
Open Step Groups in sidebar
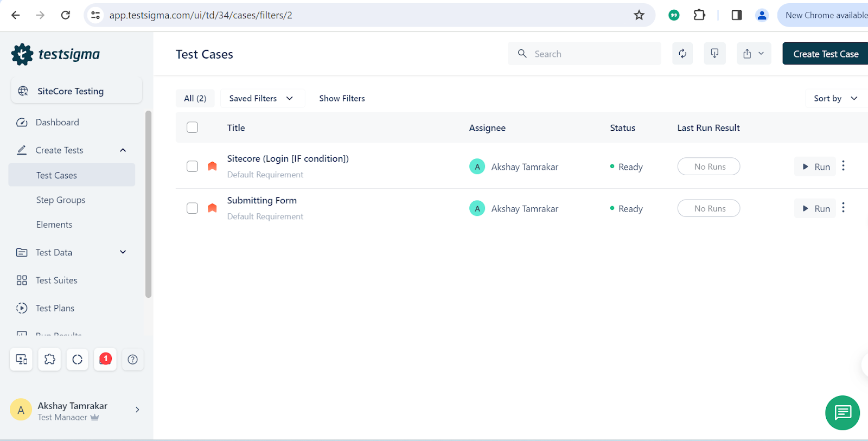[61, 200]
